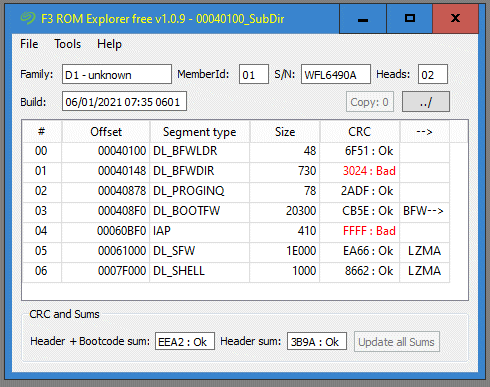
Task: Click row number 06 cell
Action: point(42,271)
